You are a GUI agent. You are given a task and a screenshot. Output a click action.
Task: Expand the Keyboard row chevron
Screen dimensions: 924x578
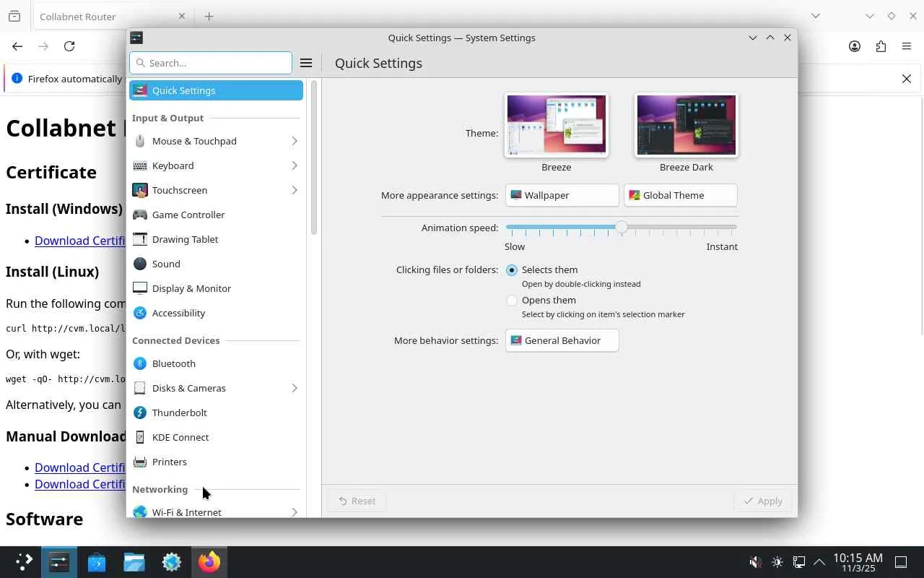(295, 165)
